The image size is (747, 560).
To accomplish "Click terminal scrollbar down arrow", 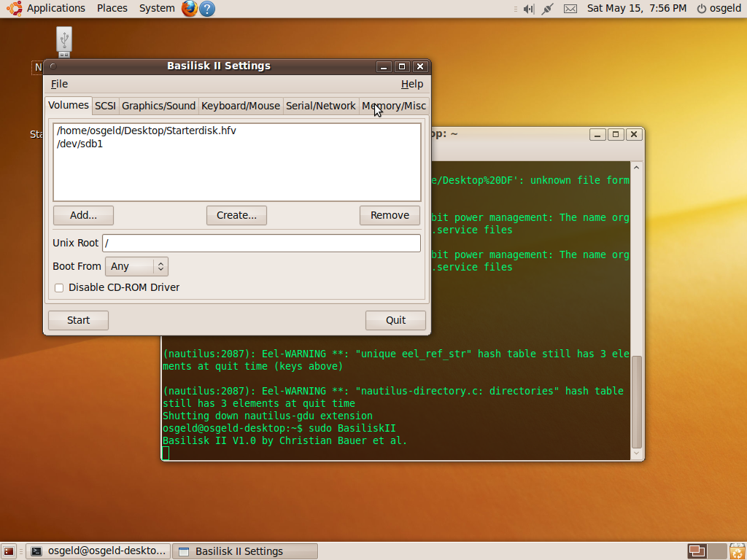I will click(636, 454).
